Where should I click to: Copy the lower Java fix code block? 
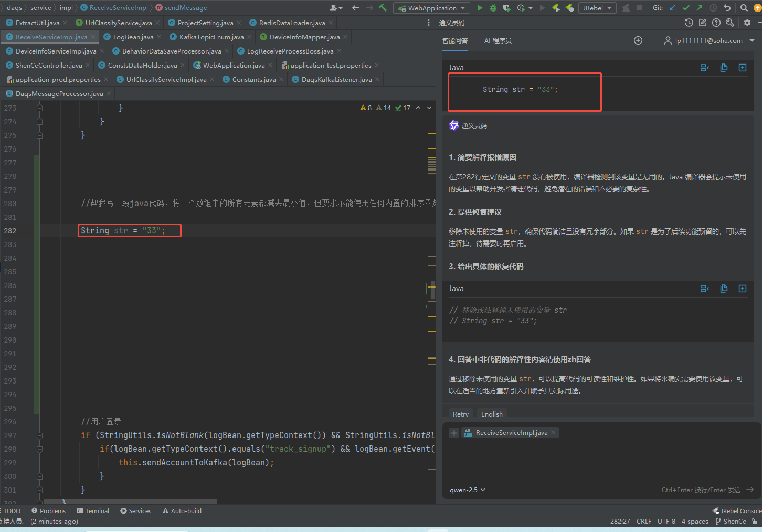(x=724, y=289)
